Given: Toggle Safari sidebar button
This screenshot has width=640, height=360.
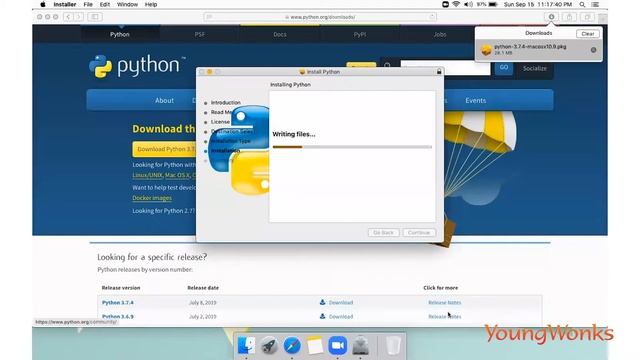Looking at the screenshot, I should tap(95, 17).
